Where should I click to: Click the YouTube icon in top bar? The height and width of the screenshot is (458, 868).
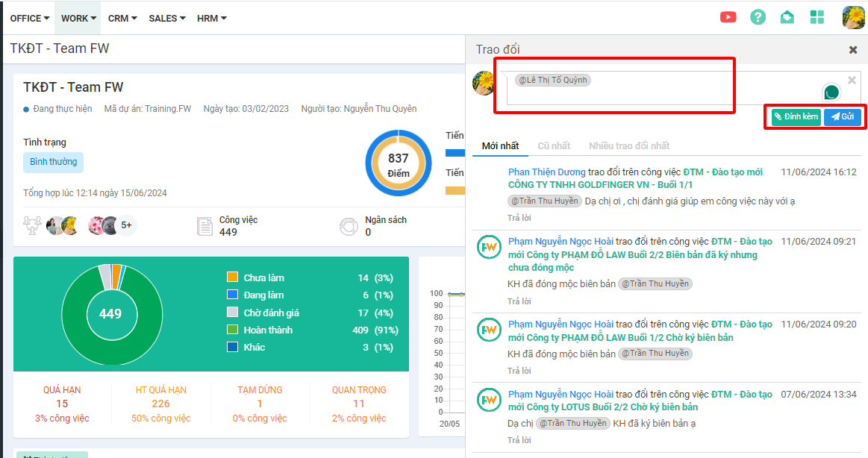(x=728, y=17)
